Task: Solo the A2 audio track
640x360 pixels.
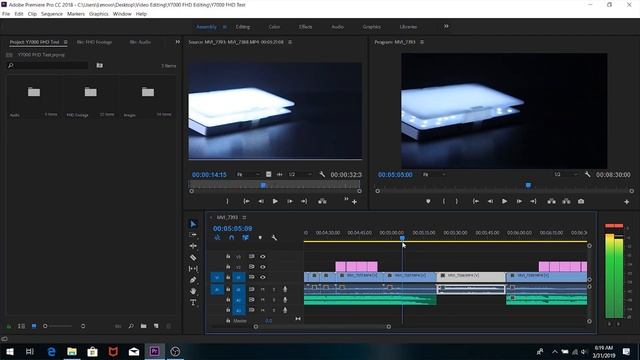Action: [274, 300]
